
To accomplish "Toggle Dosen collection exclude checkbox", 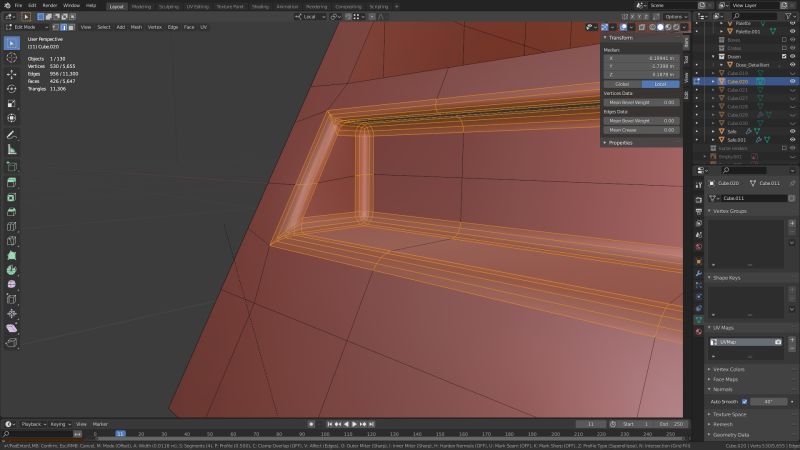I will 784,57.
